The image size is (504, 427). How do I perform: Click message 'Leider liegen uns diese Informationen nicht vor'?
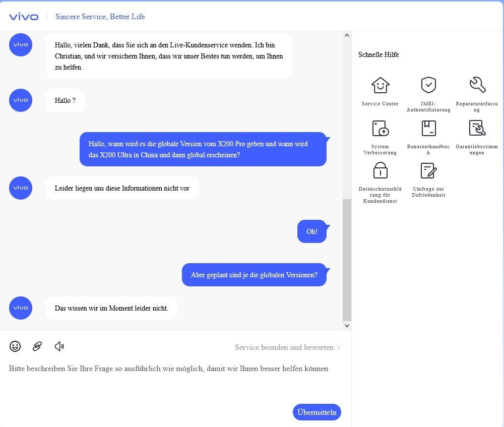122,188
